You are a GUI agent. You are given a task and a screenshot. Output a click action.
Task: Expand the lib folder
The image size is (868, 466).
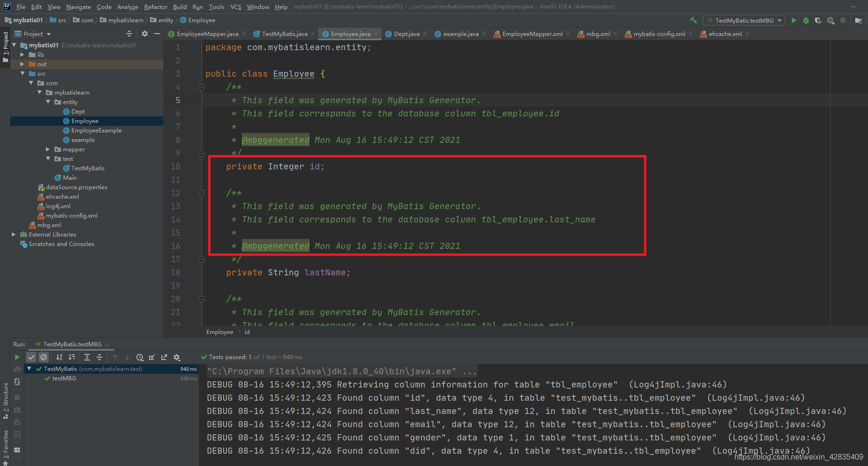point(22,54)
